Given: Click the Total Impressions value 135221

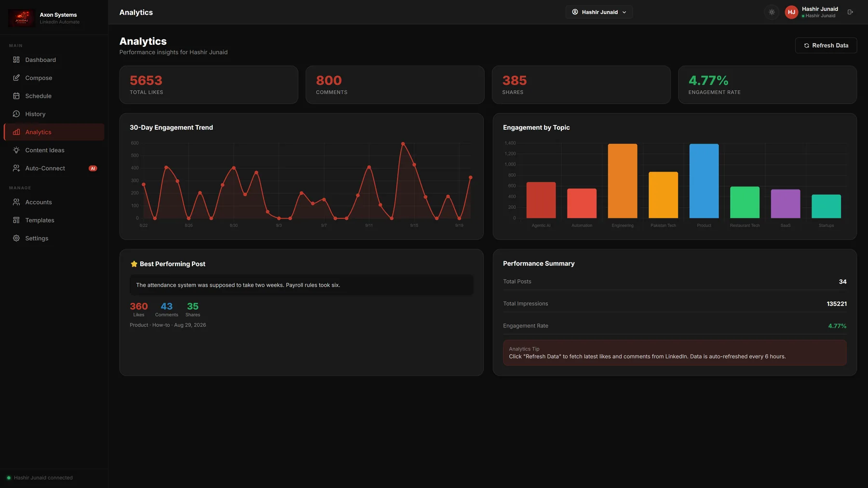Looking at the screenshot, I should (837, 304).
